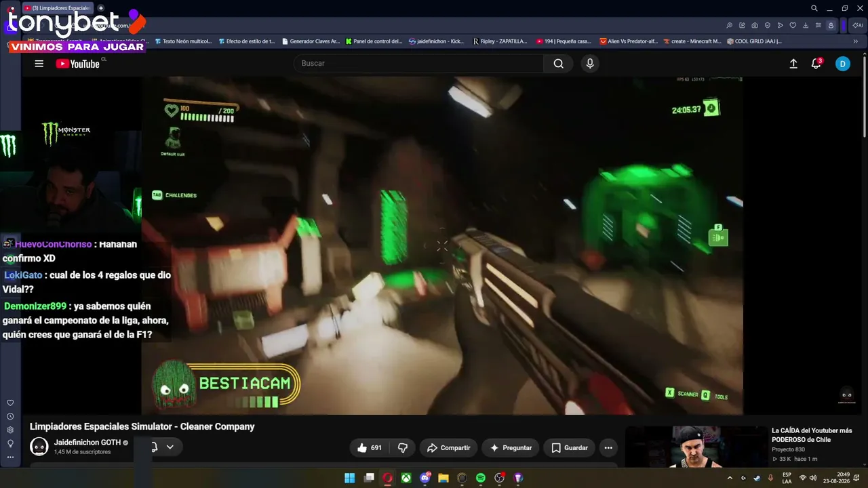The image size is (868, 488).
Task: Click the edit page icon in address bar
Action: click(x=742, y=26)
